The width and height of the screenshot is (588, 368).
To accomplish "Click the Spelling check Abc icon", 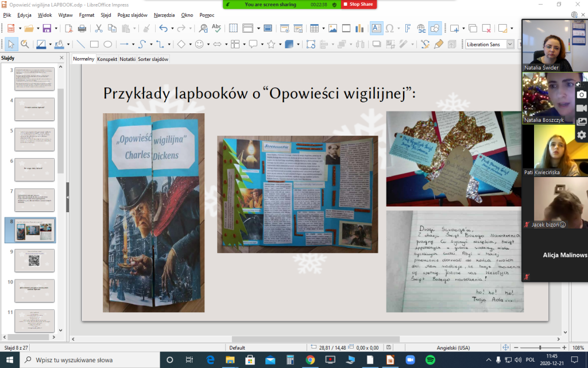I will coord(216,28).
